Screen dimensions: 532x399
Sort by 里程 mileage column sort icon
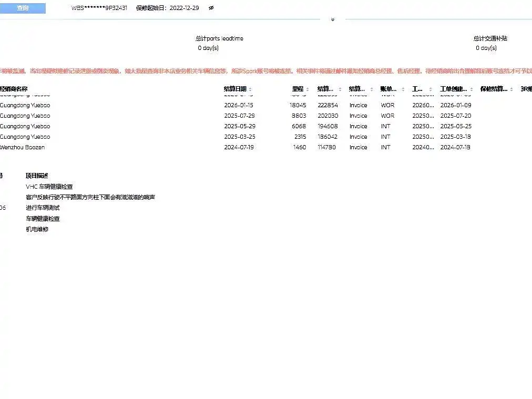pos(308,89)
